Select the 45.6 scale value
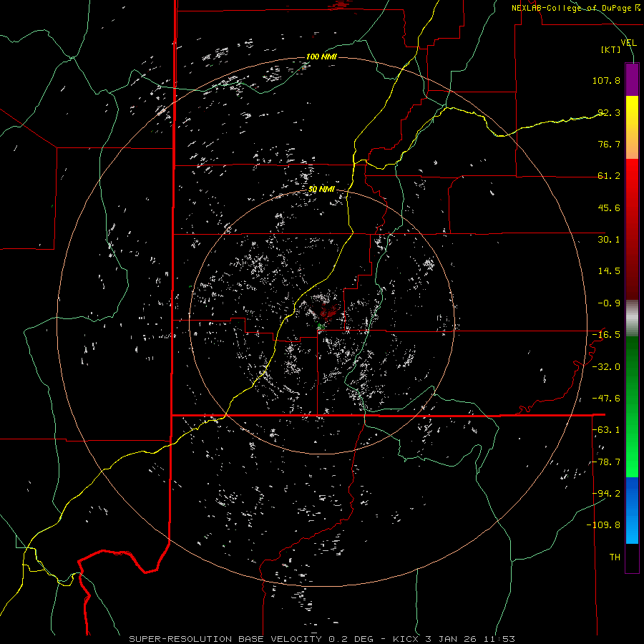 click(x=609, y=208)
